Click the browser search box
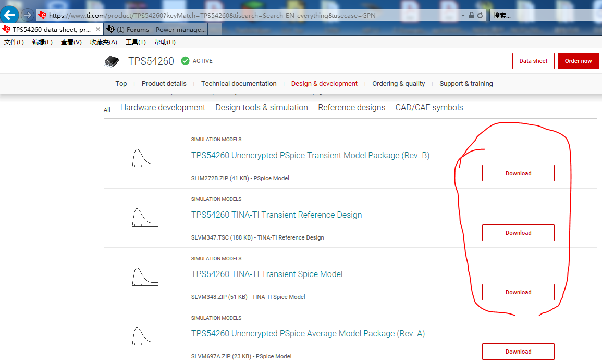This screenshot has width=602, height=364. pyautogui.click(x=546, y=15)
